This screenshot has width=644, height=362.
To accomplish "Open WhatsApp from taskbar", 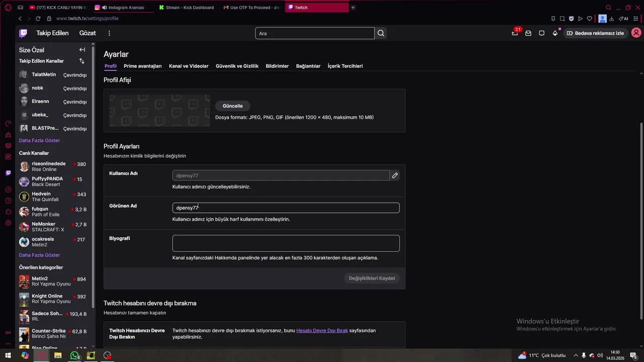I will point(74,355).
